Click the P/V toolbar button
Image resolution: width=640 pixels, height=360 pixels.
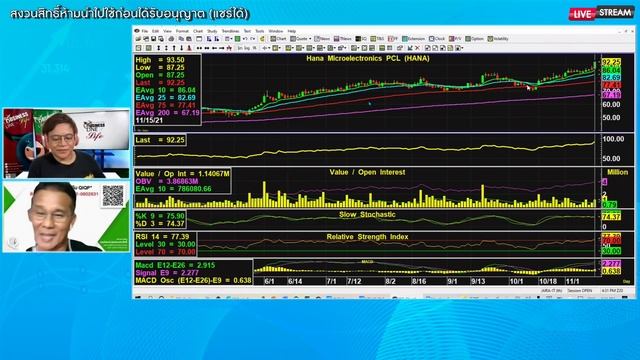(455, 39)
